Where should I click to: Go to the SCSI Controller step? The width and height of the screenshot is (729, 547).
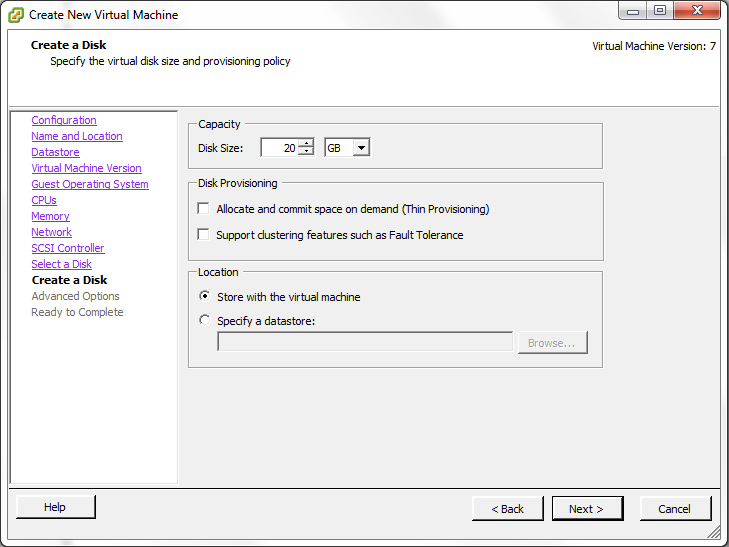(x=68, y=248)
